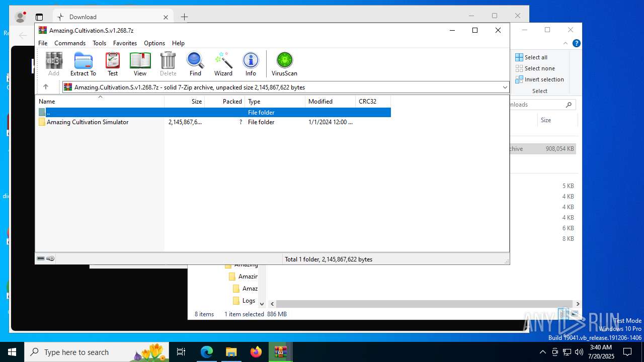644x362 pixels.
Task: Run the Test archive tool
Action: (113, 64)
